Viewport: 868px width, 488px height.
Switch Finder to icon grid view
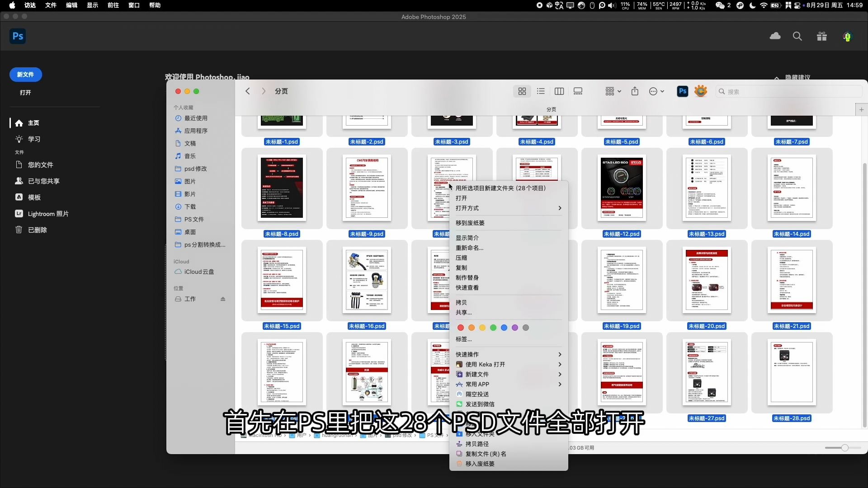[x=522, y=91]
